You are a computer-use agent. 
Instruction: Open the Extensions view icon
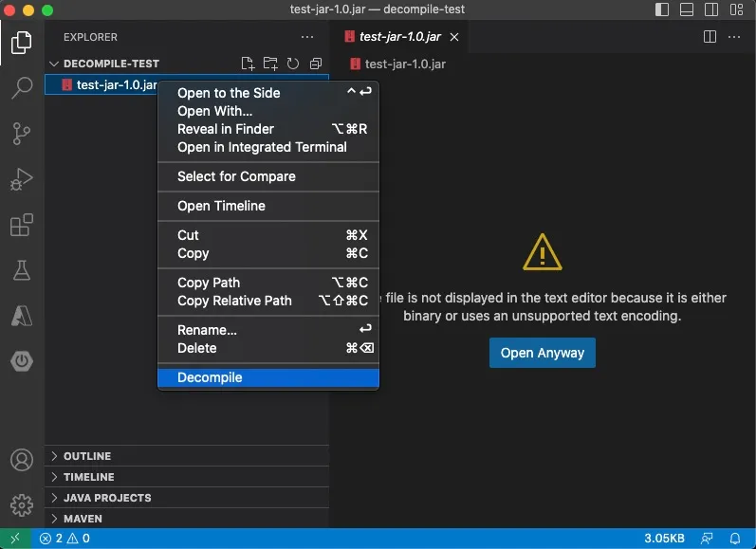(x=22, y=225)
